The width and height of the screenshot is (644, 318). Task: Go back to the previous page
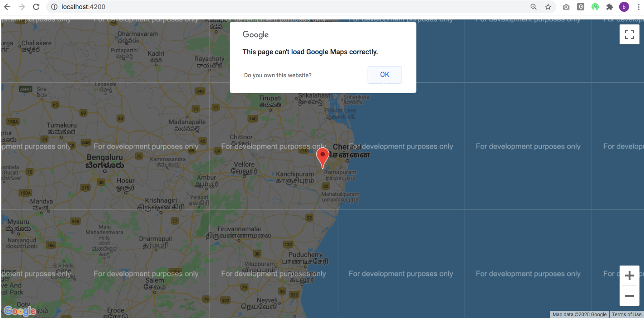(x=7, y=7)
